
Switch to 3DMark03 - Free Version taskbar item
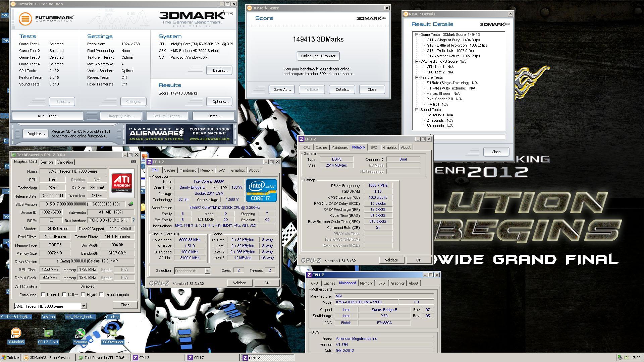point(49,358)
